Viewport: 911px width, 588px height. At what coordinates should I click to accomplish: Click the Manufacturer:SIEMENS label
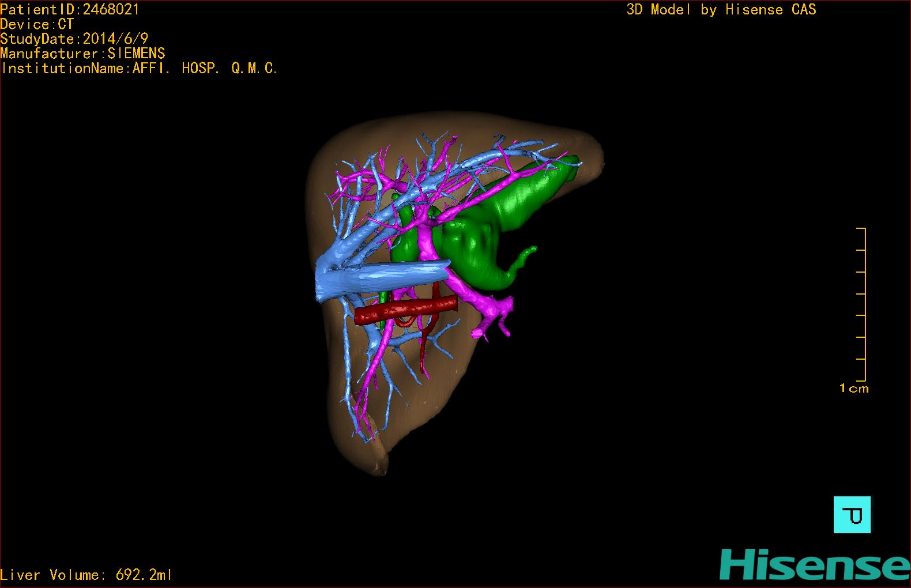pos(83,54)
